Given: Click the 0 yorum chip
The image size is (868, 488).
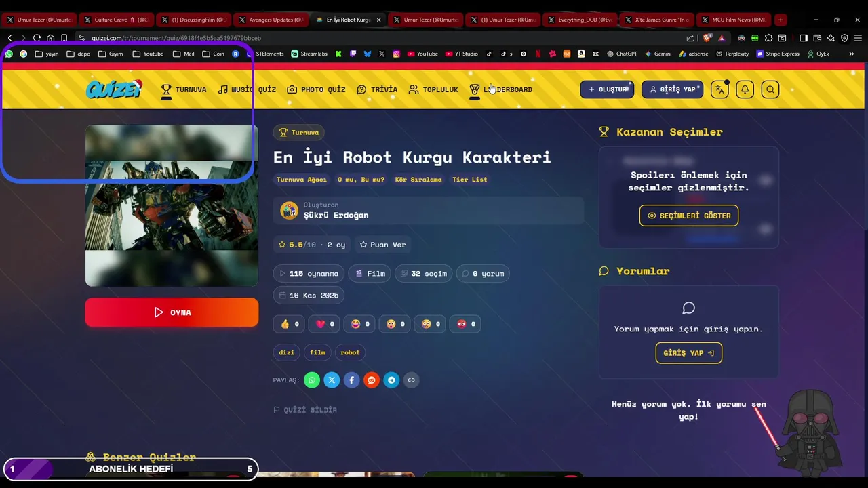Looking at the screenshot, I should [483, 274].
